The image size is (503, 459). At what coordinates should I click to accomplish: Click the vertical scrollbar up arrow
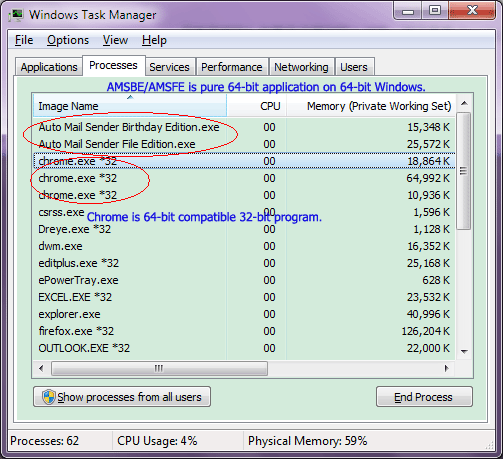464,103
